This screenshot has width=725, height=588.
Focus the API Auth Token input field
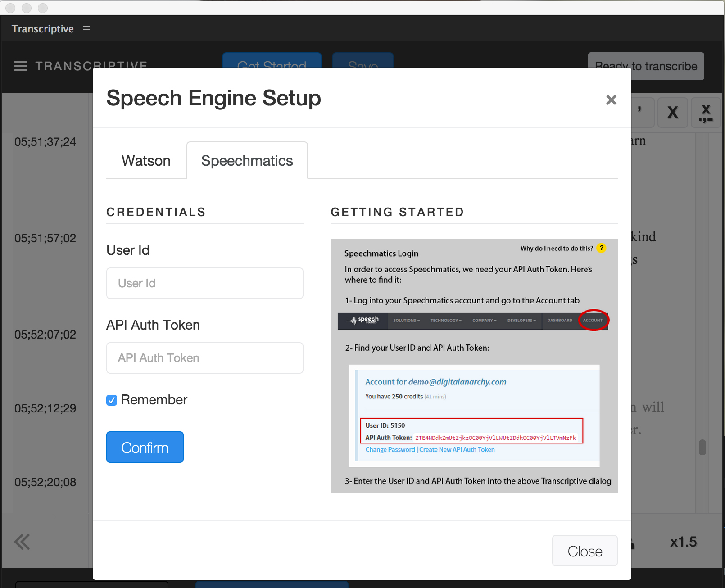pos(205,358)
